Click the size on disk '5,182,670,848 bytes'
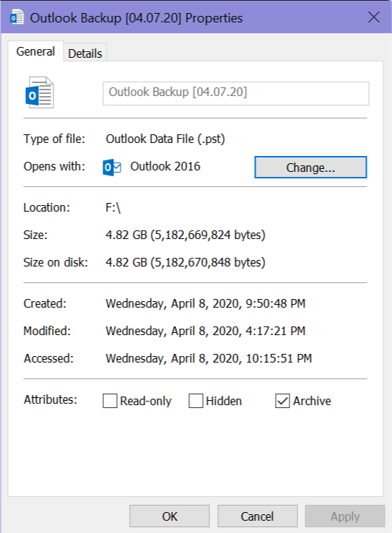 208,262
